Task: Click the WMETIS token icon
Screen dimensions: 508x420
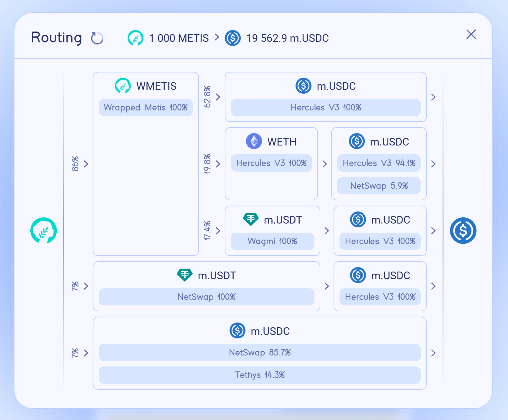Action: click(123, 86)
